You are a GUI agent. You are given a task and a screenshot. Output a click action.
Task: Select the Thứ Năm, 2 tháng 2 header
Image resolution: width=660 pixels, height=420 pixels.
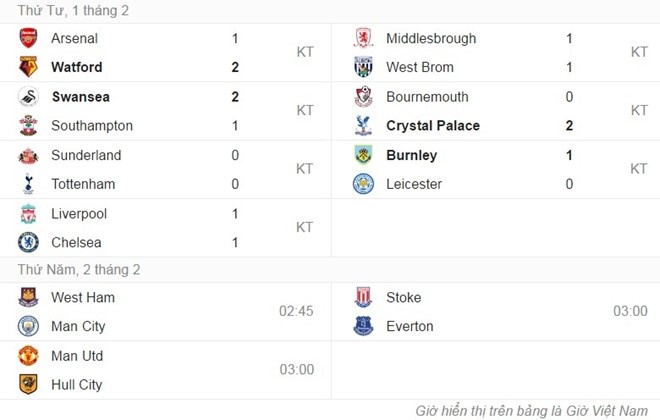pyautogui.click(x=79, y=269)
